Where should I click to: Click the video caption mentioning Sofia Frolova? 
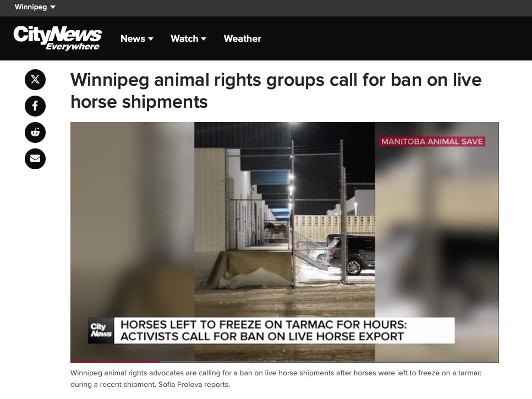pos(276,379)
